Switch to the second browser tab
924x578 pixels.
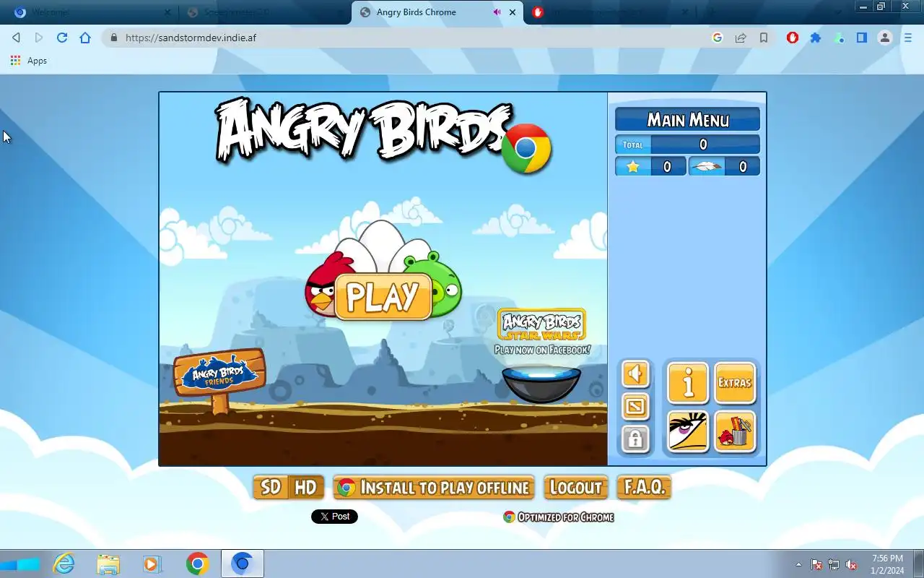(x=263, y=12)
